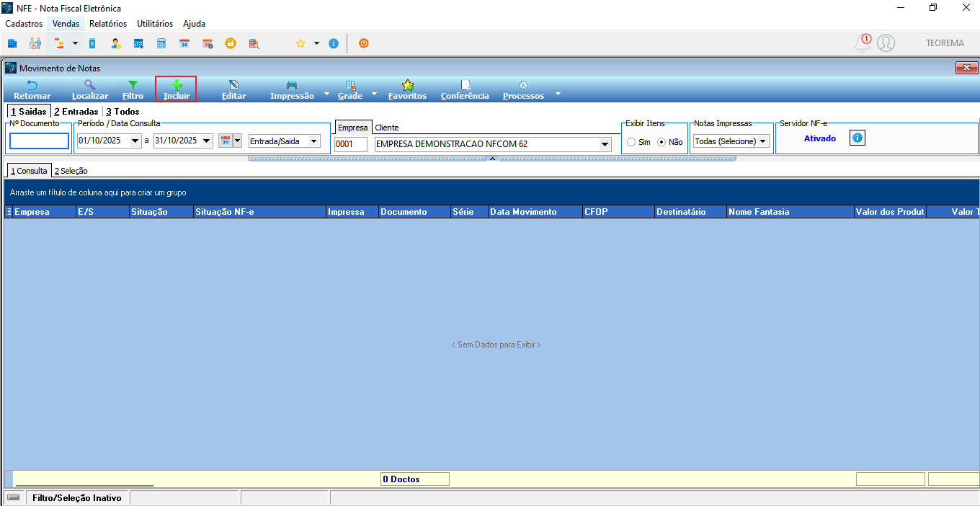
Task: Click Localizar magnifier button
Action: click(x=90, y=90)
